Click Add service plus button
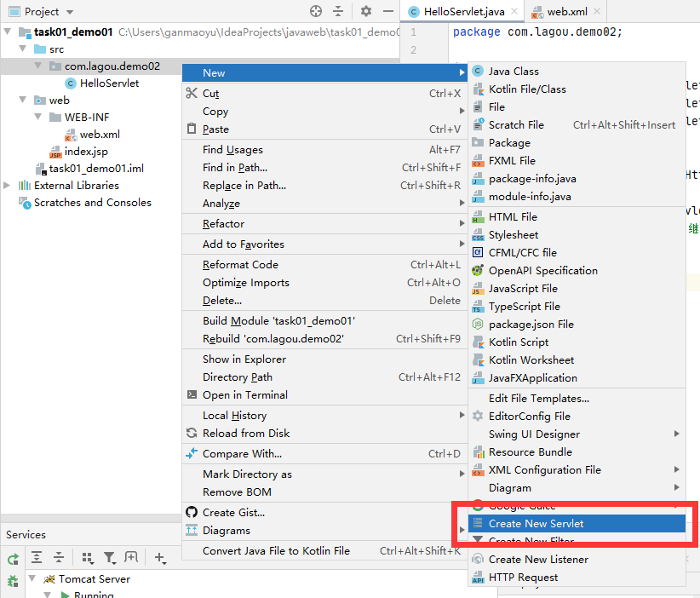The image size is (700, 598). 160,557
